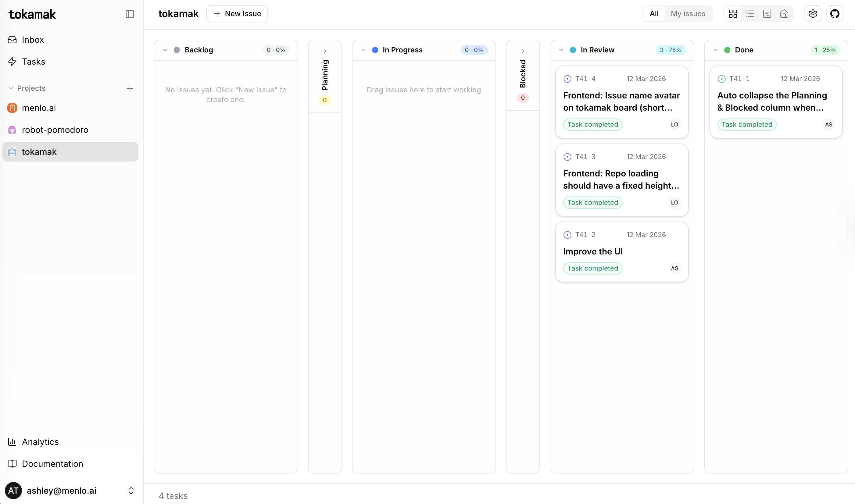Click the home view icon
The height and width of the screenshot is (504, 855).
point(784,14)
